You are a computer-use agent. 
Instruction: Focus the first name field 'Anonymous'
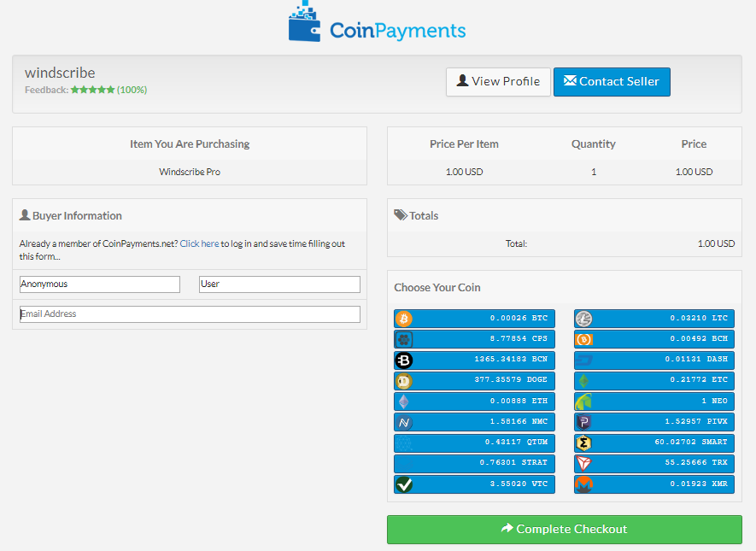tap(100, 284)
